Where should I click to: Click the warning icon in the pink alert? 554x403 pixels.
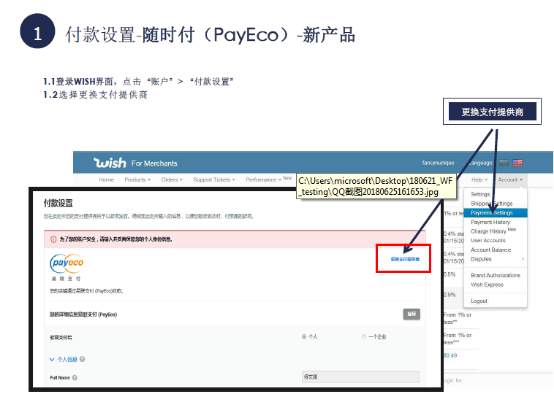(53, 239)
